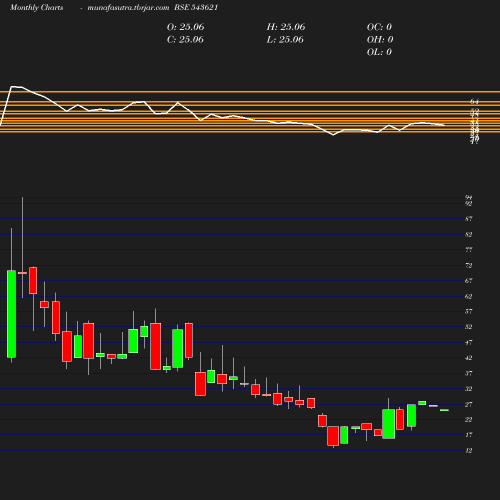Screen dimensions: 500x500
Task: Click the white indicator line's peak point
Action: (12, 87)
